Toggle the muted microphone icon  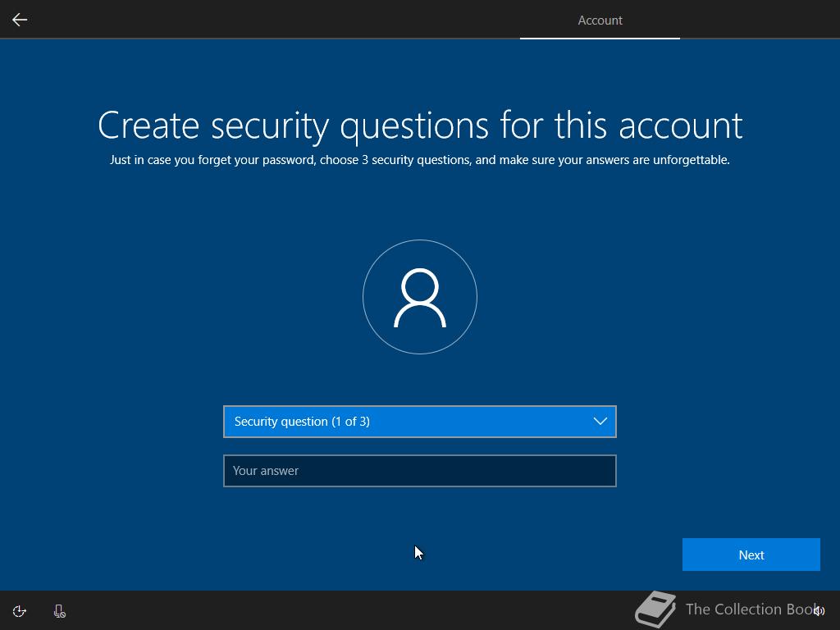pyautogui.click(x=59, y=611)
